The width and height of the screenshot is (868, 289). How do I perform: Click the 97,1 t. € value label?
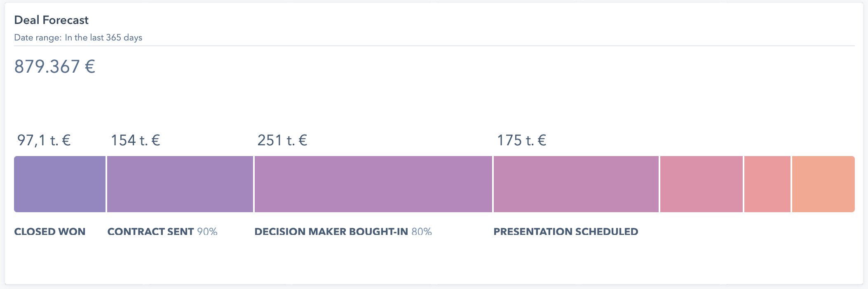(44, 140)
